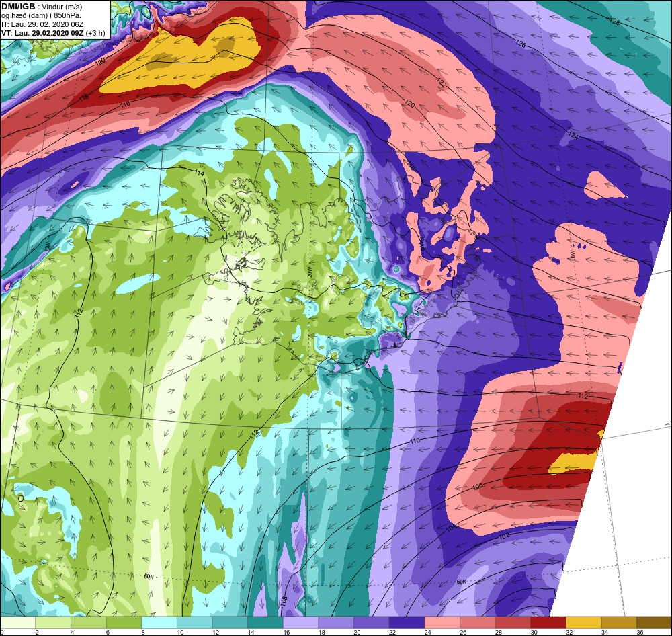Select the 8–10 m/s pale cyan legend swatch
This screenshot has width=672, height=636.
159,623
